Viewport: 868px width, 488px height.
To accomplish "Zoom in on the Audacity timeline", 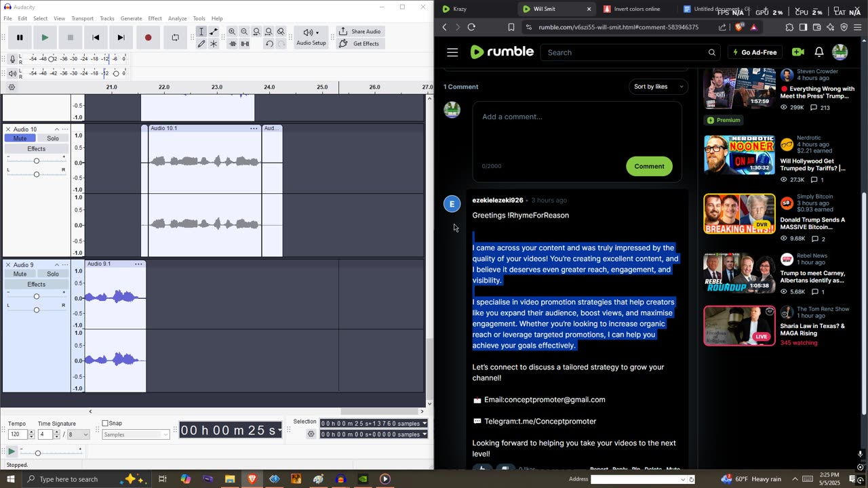I will [232, 32].
